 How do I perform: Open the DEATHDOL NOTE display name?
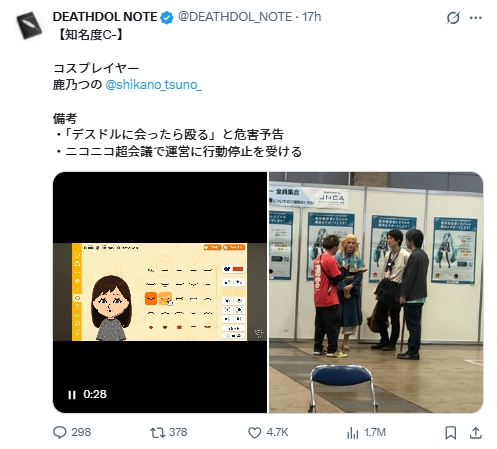(x=105, y=17)
